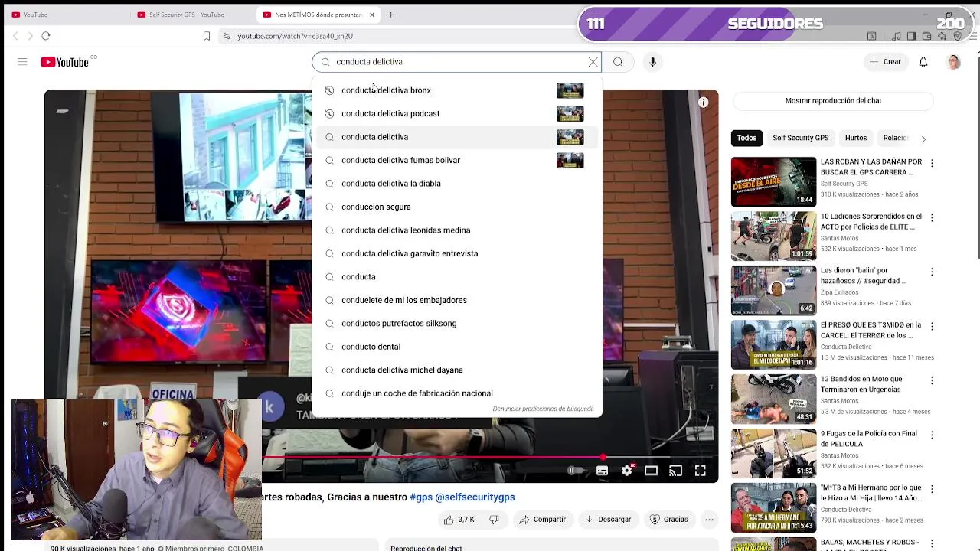Image resolution: width=980 pixels, height=551 pixels.
Task: Dislike the video
Action: click(494, 520)
